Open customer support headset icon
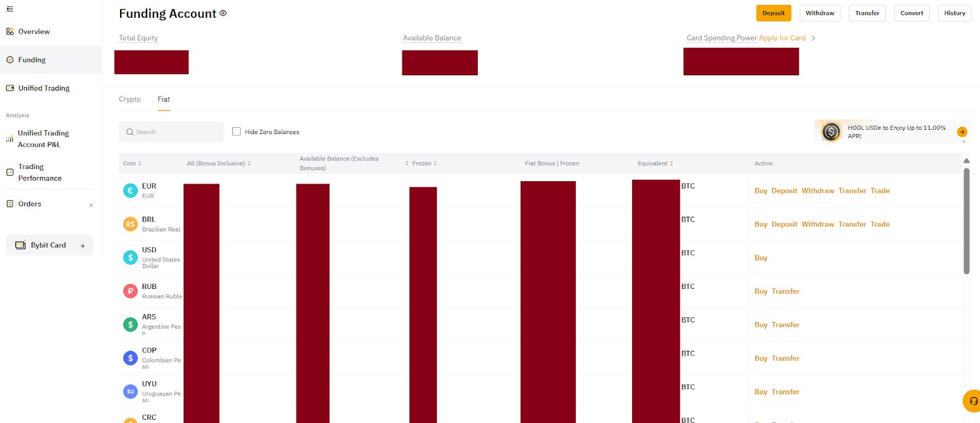 point(973,401)
